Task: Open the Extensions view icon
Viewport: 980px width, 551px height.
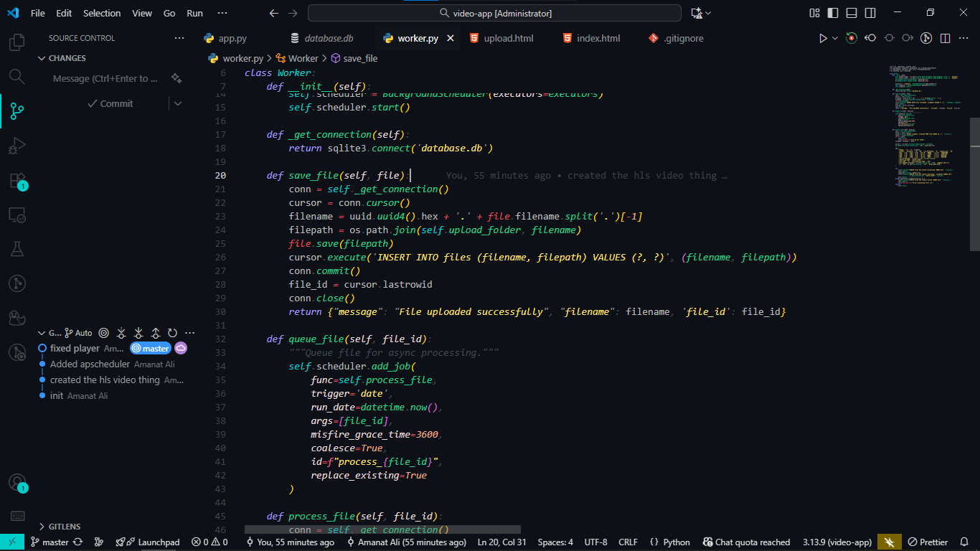Action: click(x=17, y=180)
